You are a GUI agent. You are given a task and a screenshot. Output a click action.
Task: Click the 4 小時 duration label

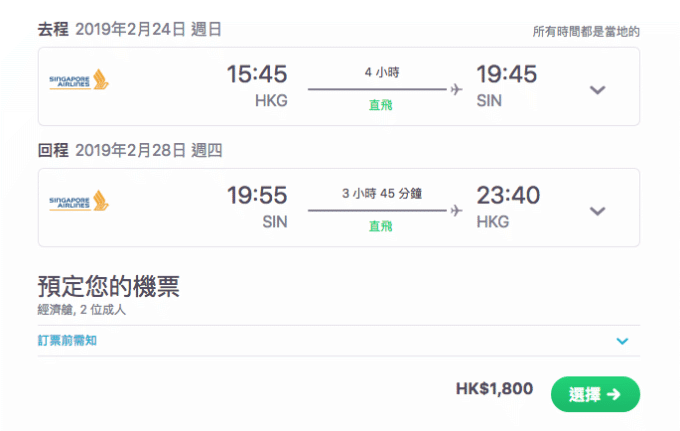382,72
